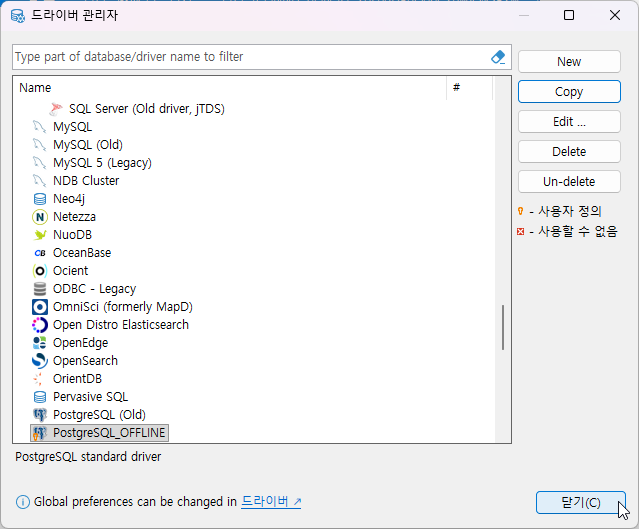Click the info icon beside Global preferences
639x529 pixels.
pyautogui.click(x=22, y=502)
